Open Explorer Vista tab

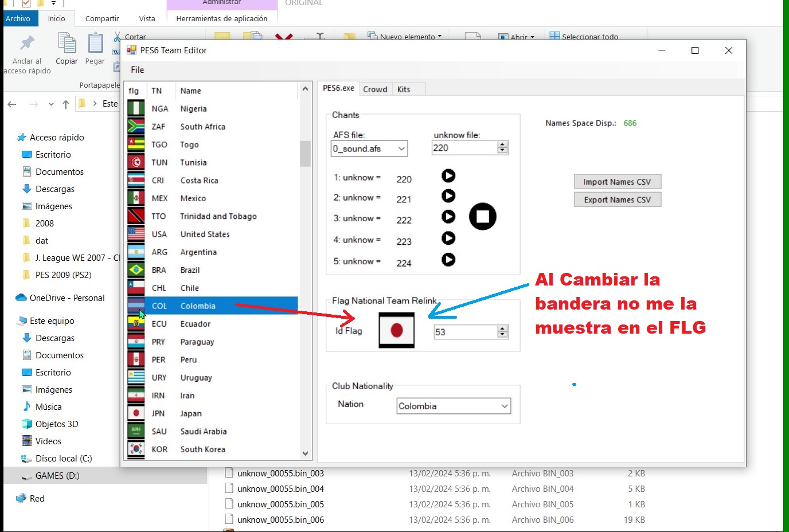[x=147, y=18]
